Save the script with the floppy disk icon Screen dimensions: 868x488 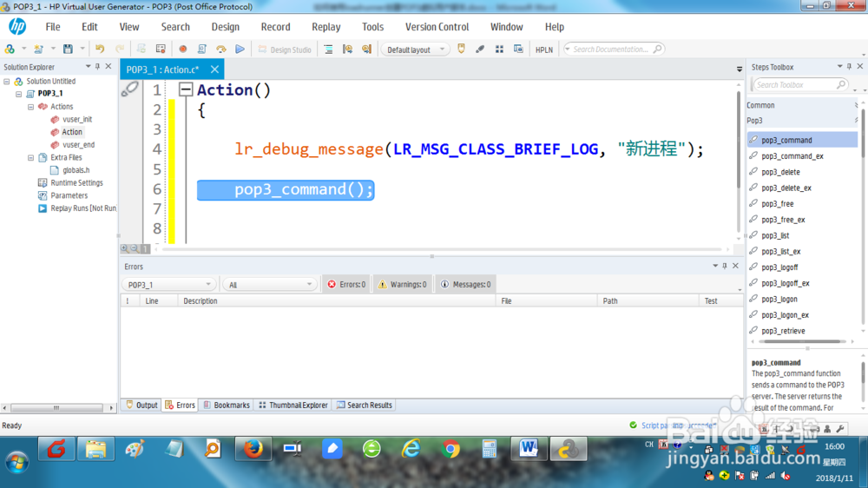pyautogui.click(x=68, y=49)
